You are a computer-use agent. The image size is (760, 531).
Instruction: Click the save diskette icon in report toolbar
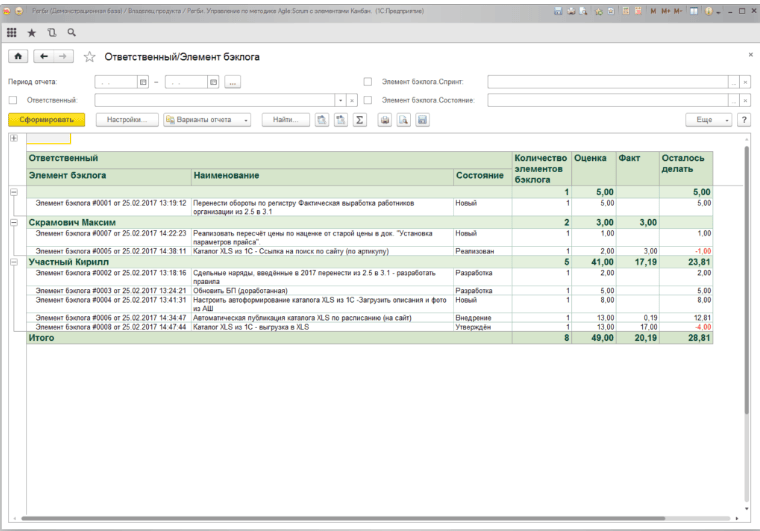[x=423, y=119]
